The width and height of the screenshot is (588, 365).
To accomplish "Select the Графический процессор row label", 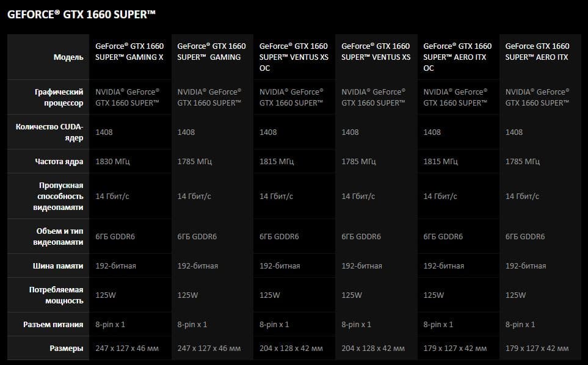I will [x=59, y=98].
